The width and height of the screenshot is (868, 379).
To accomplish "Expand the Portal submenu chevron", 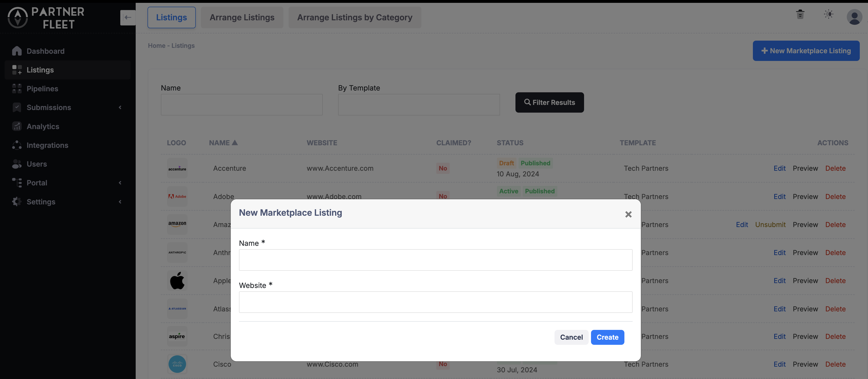I will [x=120, y=183].
